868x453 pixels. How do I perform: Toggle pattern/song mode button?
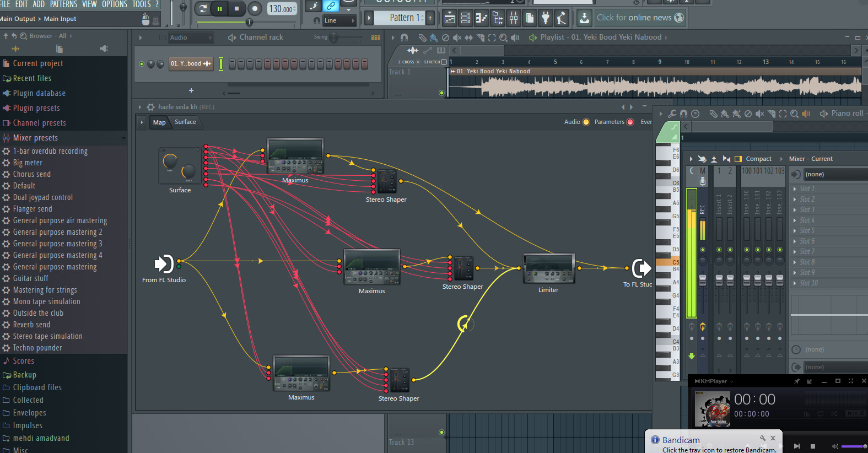click(x=203, y=9)
